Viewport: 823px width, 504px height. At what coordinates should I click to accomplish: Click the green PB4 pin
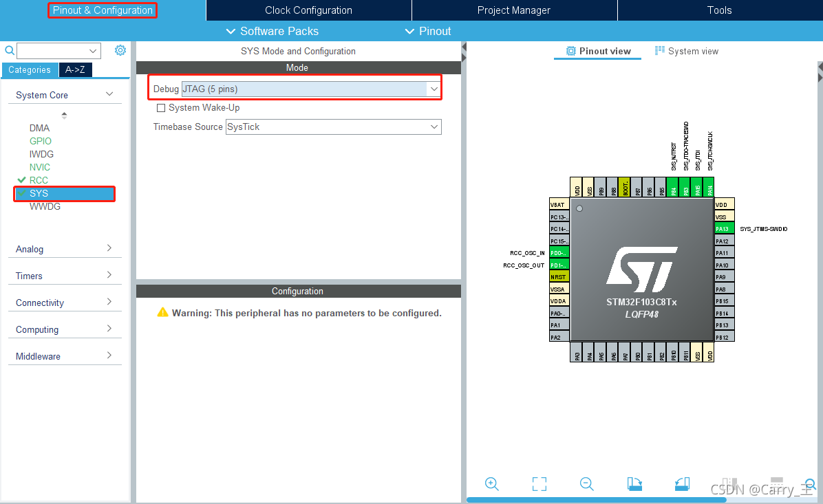coord(672,187)
